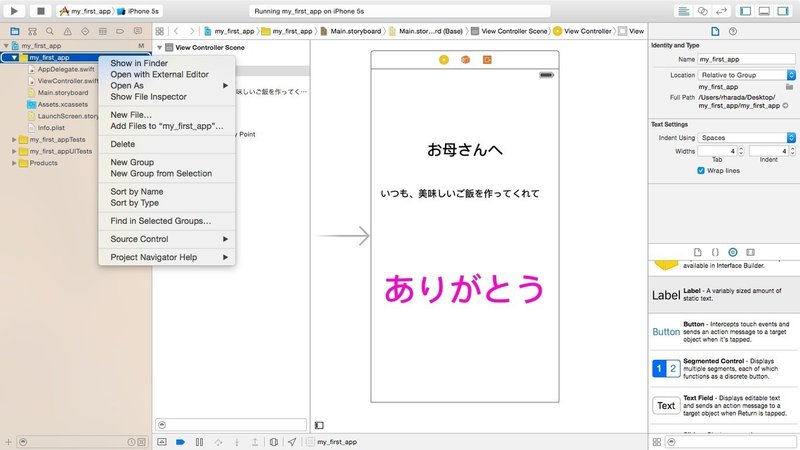Click the folder icon beside the path
Screen dimensions: 800x450
(790, 87)
